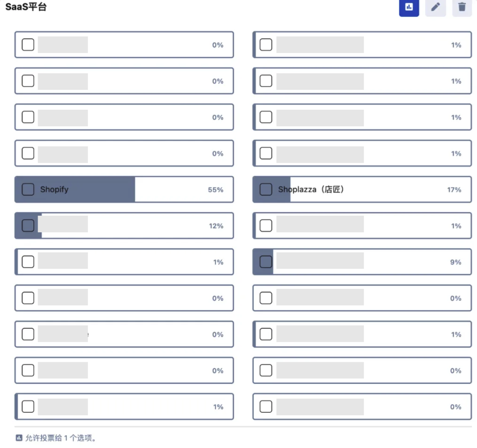The height and width of the screenshot is (448, 477).
Task: Click the poll results chart icon
Action: coord(409,7)
